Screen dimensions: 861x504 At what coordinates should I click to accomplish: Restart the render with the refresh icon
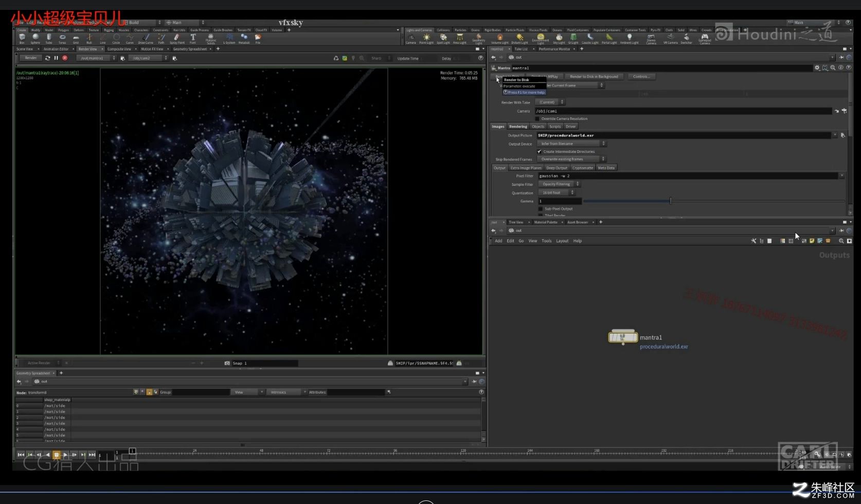pyautogui.click(x=47, y=58)
